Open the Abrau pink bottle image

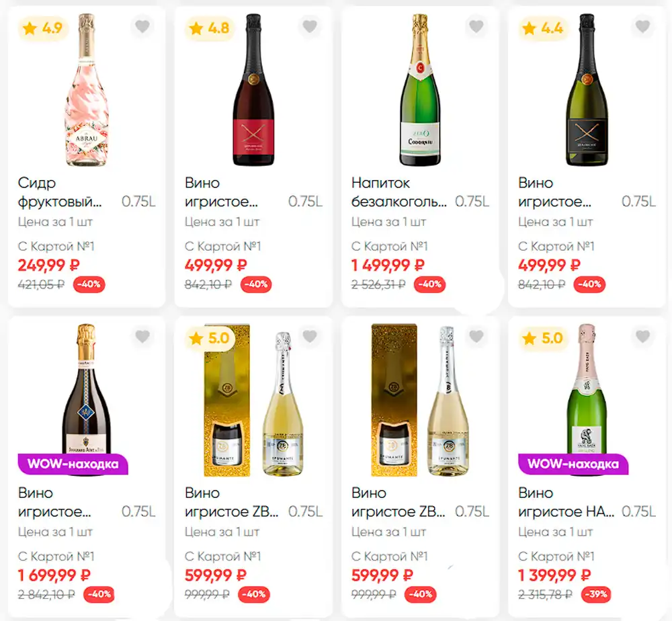(86, 91)
